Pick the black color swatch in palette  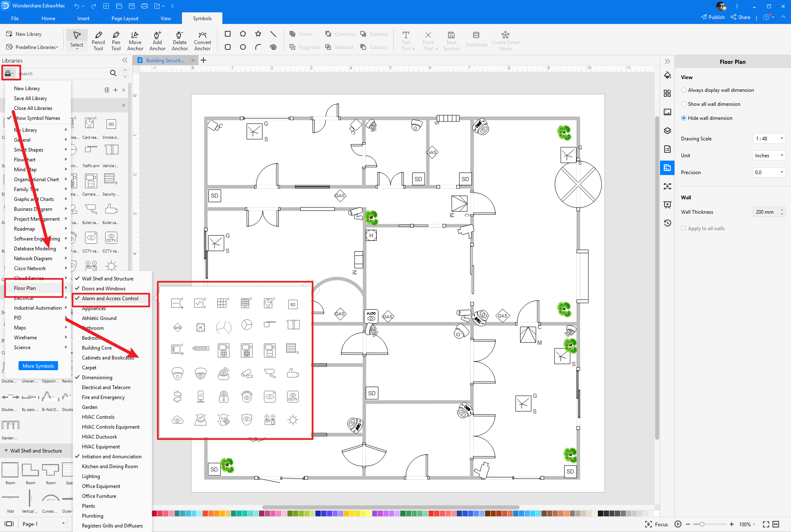pyautogui.click(x=601, y=513)
